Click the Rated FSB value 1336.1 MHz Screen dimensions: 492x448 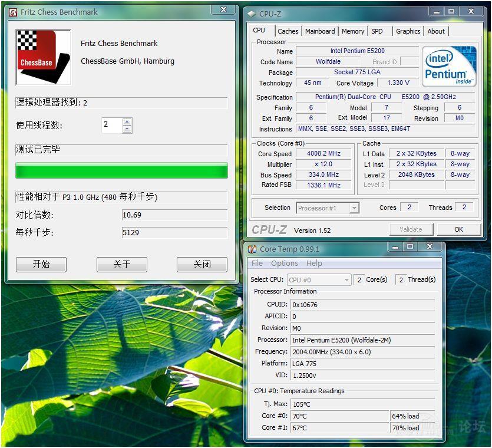coord(323,185)
